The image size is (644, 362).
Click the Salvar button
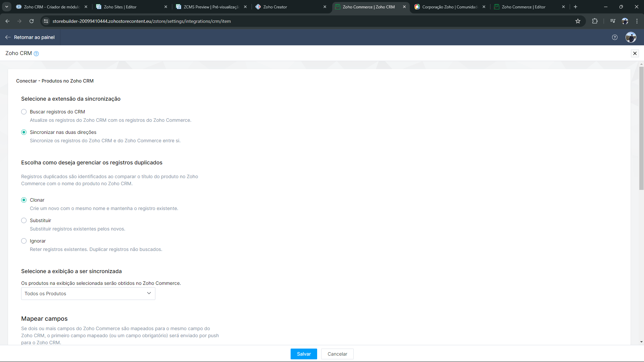[304, 354]
